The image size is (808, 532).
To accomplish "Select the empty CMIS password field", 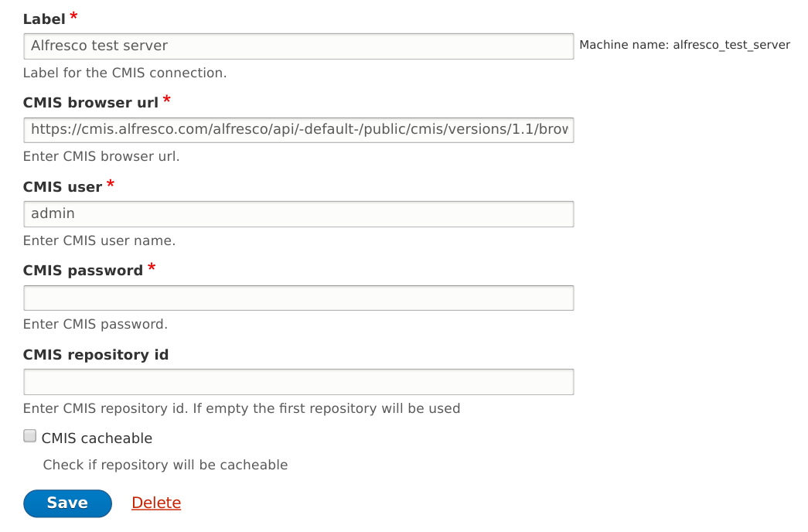I will point(298,298).
